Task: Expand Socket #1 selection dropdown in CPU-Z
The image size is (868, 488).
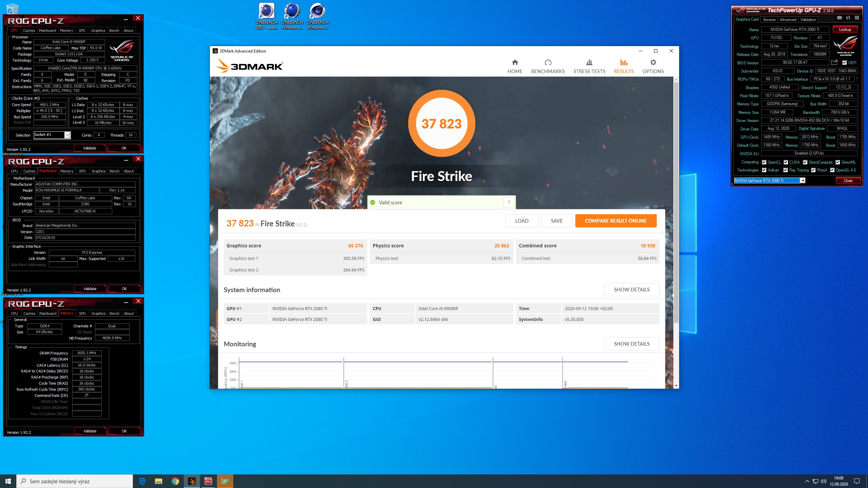Action: coord(67,135)
